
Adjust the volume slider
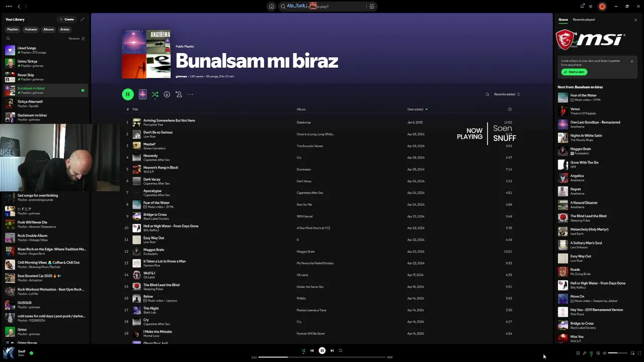tap(618, 353)
